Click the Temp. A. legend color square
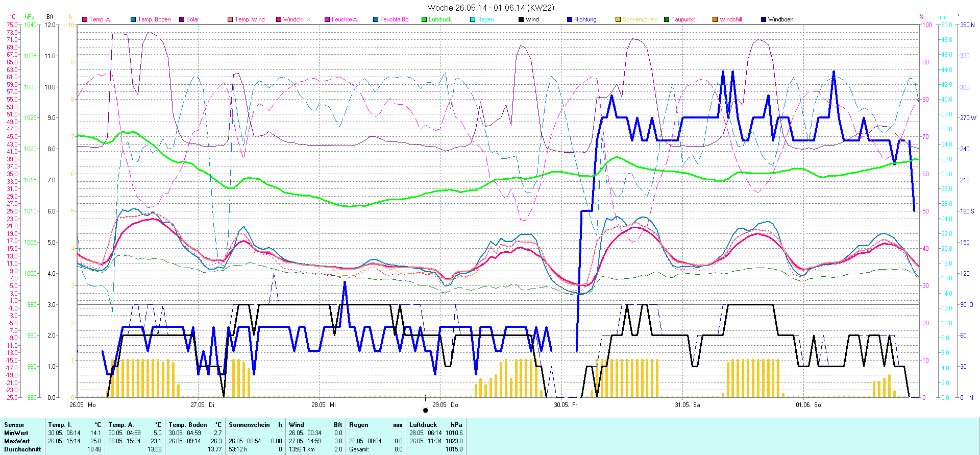 [85, 19]
